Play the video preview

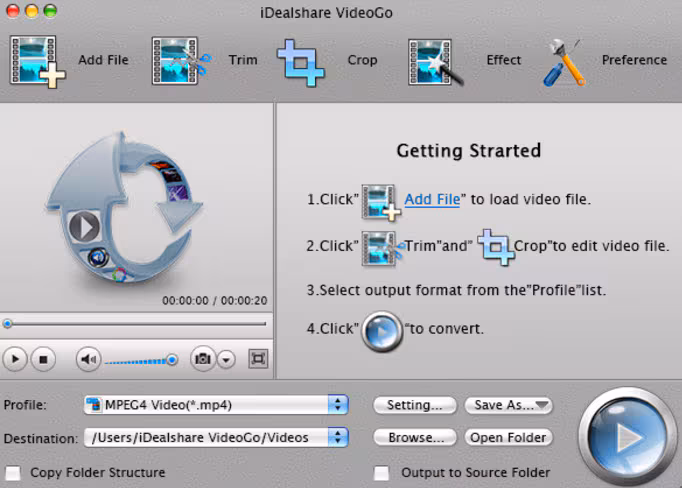click(15, 359)
